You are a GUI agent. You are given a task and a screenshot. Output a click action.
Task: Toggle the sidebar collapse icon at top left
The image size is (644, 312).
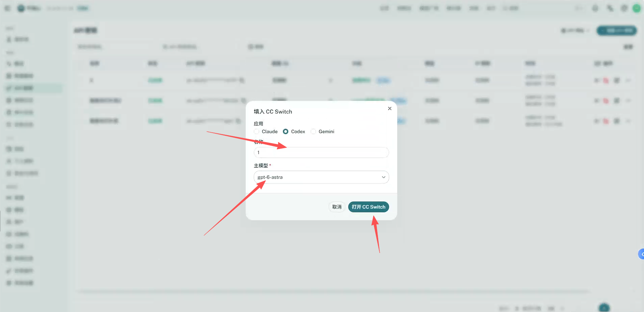pyautogui.click(x=7, y=8)
